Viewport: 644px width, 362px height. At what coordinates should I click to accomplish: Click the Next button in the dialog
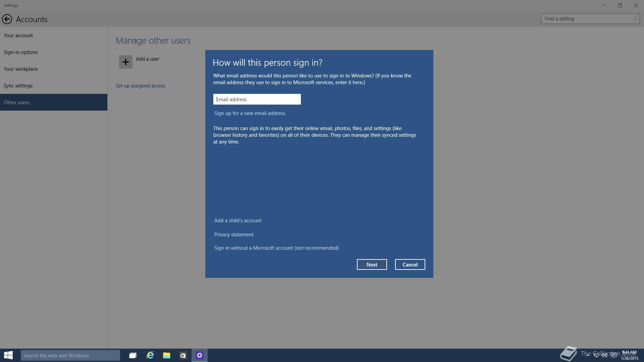pos(372,264)
